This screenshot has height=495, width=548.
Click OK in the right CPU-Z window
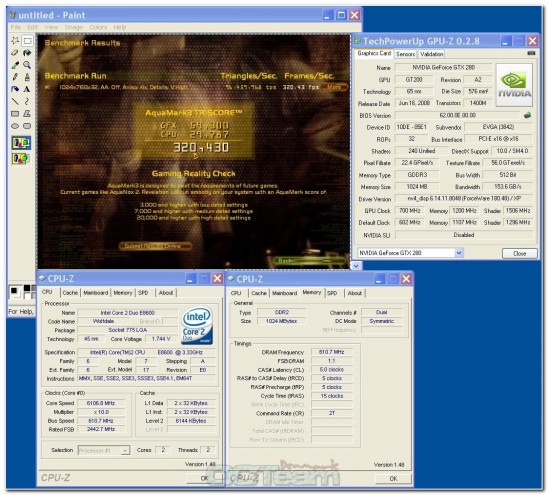tap(393, 479)
